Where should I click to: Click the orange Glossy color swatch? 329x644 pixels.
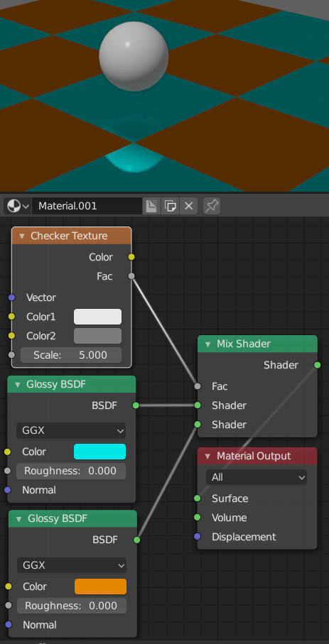click(100, 586)
